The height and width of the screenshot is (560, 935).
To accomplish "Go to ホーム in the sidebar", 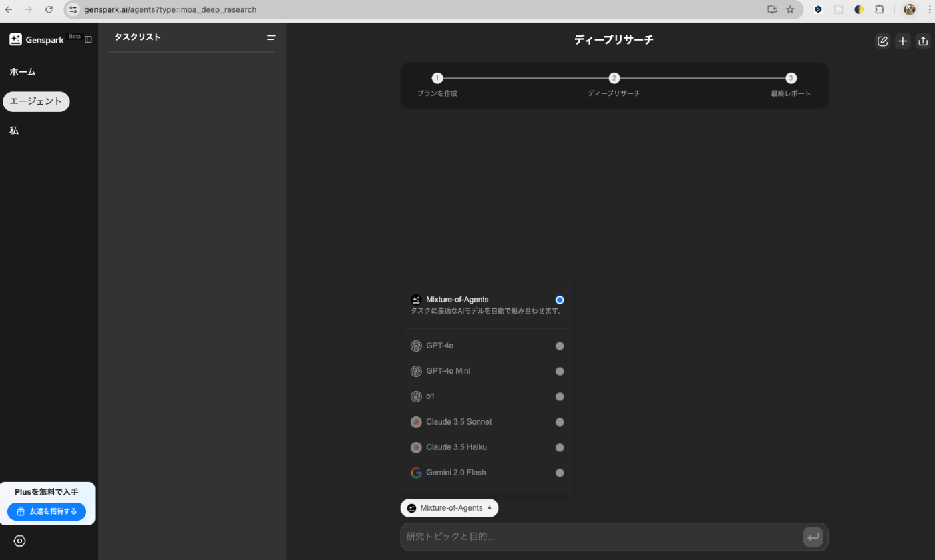I will [x=23, y=71].
